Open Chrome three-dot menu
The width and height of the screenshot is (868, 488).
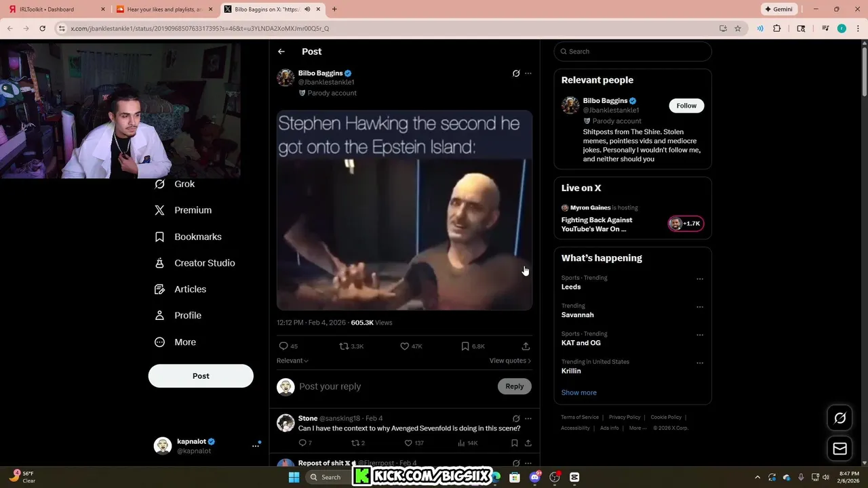pos(857,28)
